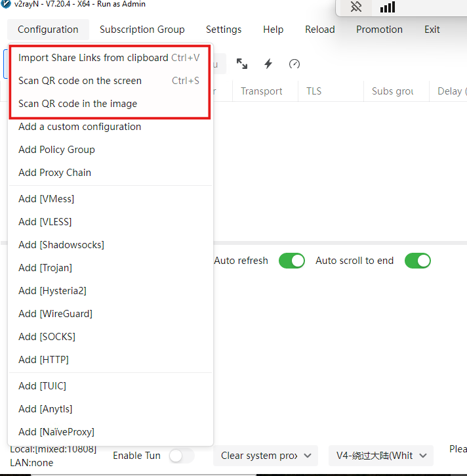
Task: Select Add [VMess] from the menu
Action: 47,199
